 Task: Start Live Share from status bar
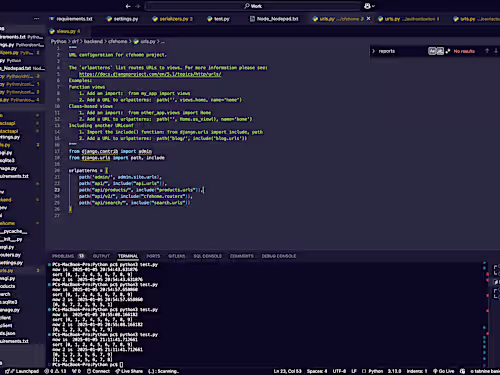(129, 371)
